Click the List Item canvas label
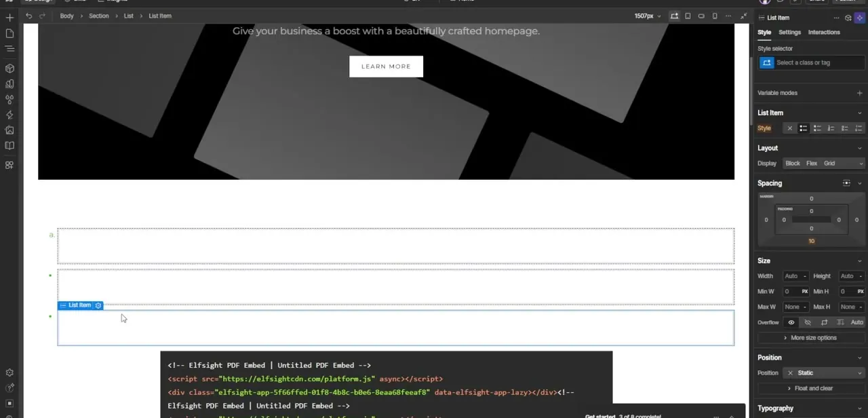 click(x=79, y=305)
